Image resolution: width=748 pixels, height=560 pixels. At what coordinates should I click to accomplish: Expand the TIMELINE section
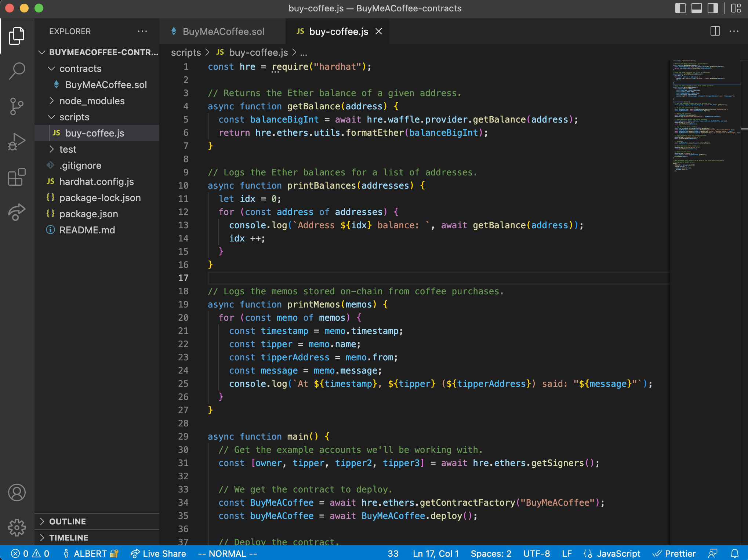(x=97, y=538)
